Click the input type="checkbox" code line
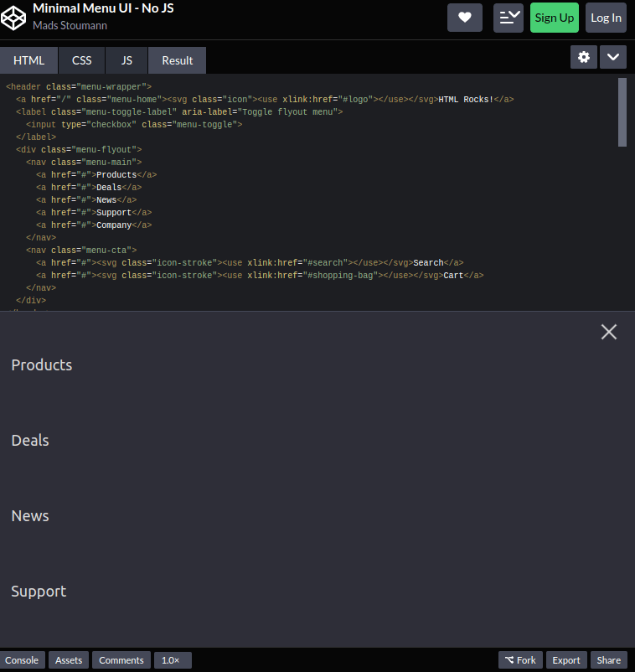This screenshot has height=672, width=635. [x=134, y=124]
